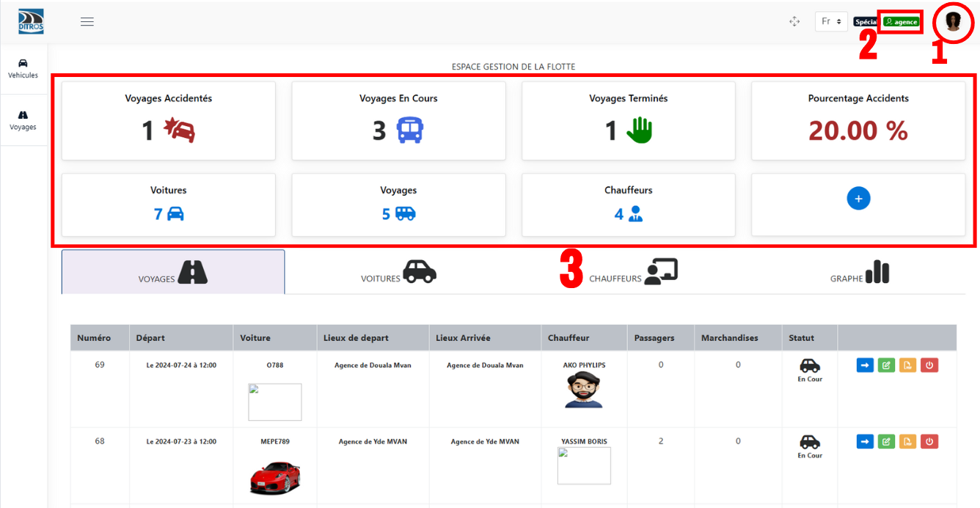Screen dimensions: 980x508
Task: Click the fullscreen arrows icon
Action: click(794, 22)
